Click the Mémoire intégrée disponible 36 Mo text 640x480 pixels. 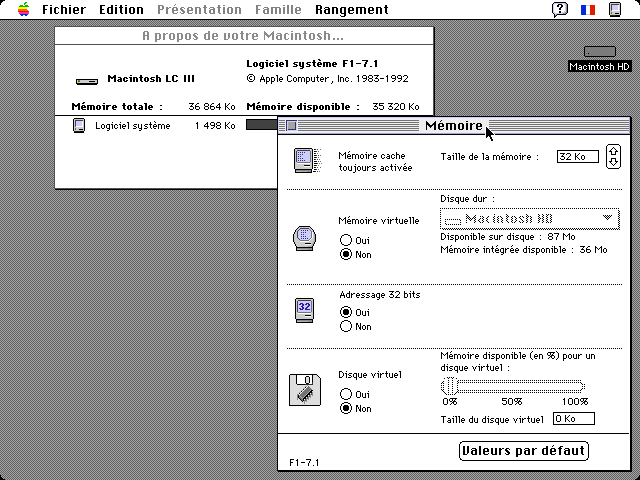524,250
